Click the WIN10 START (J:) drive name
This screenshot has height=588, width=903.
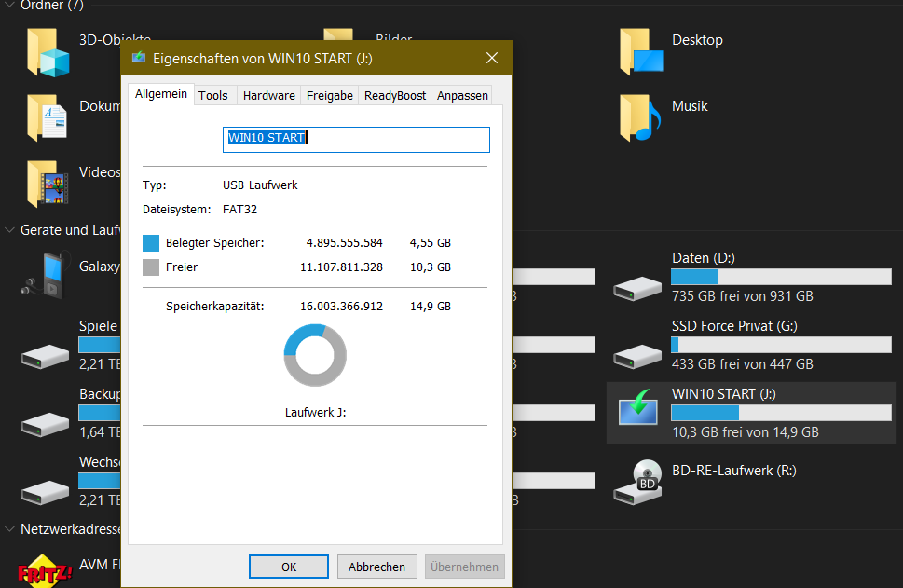click(x=724, y=394)
